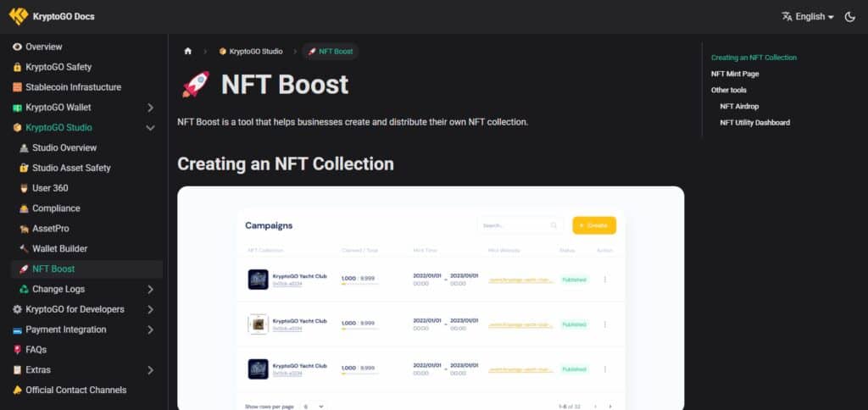Click the lock icon beside KryptoGO Safety

tap(17, 67)
